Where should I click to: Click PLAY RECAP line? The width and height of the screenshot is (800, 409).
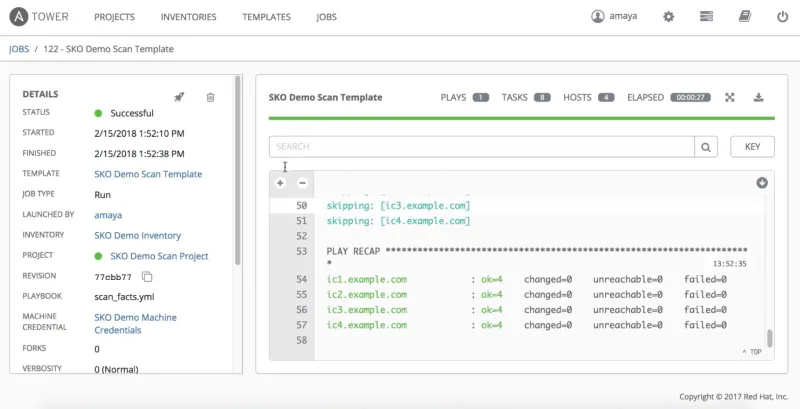(537, 251)
